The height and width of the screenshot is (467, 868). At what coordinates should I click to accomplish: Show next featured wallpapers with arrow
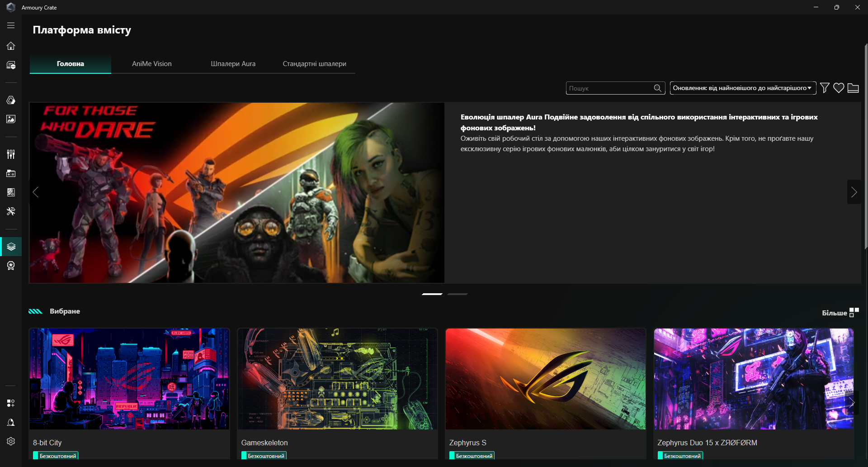(852, 403)
